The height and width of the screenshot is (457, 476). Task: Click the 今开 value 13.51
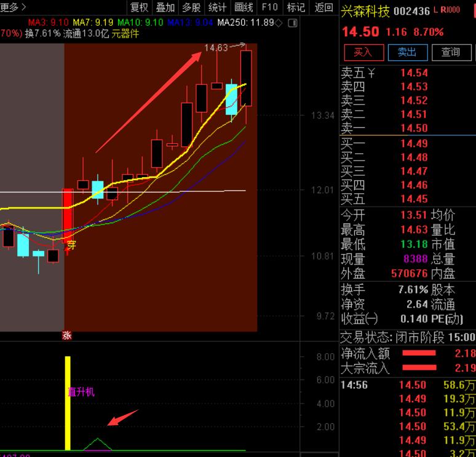pyautogui.click(x=414, y=215)
